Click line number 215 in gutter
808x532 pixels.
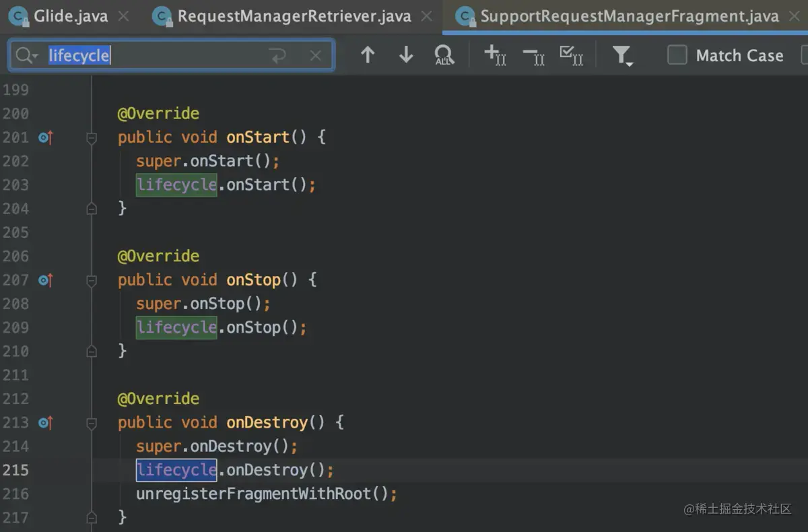(x=15, y=470)
